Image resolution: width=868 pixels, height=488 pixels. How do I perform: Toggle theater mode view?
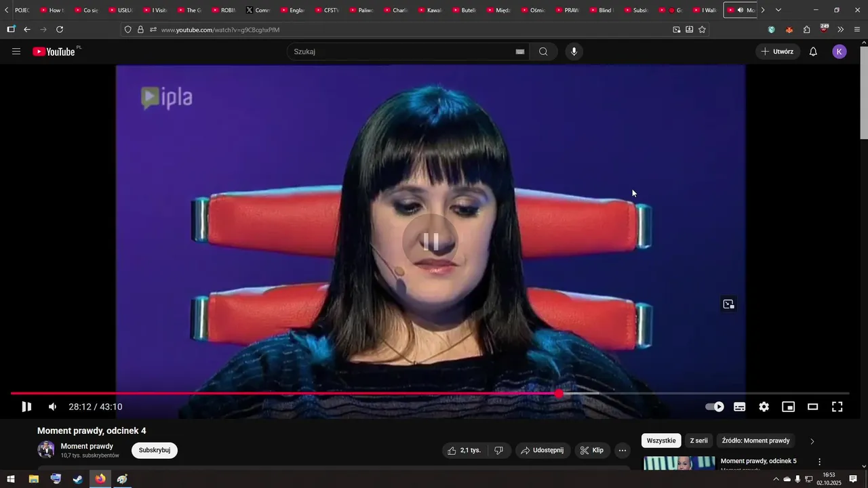813,407
